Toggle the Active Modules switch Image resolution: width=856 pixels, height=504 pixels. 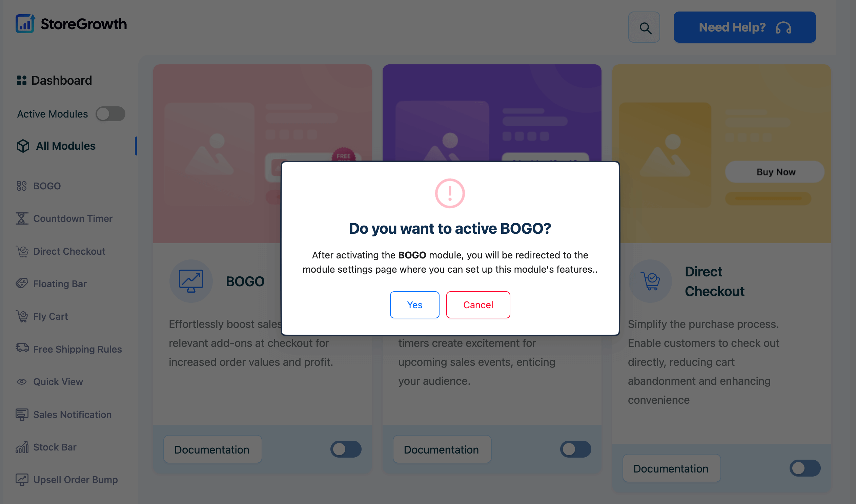[110, 114]
